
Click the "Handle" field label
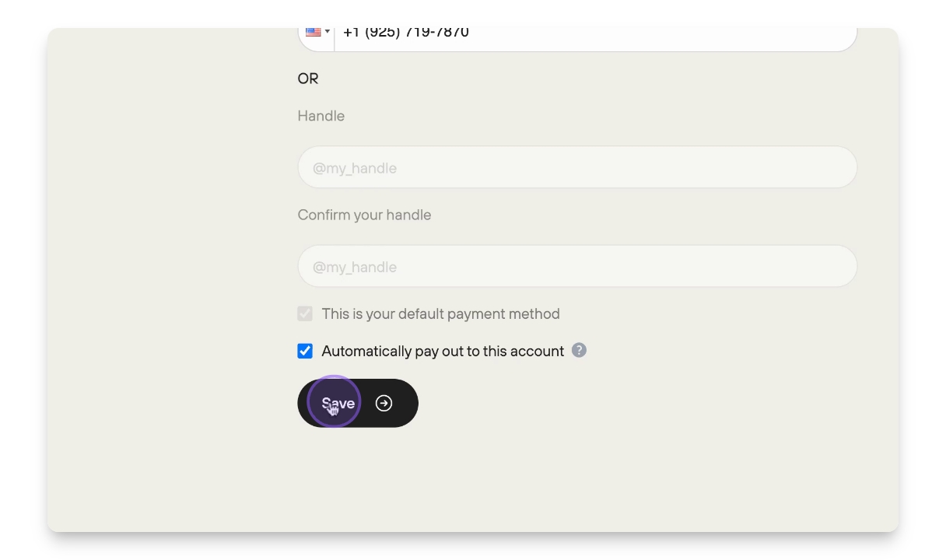(x=321, y=116)
